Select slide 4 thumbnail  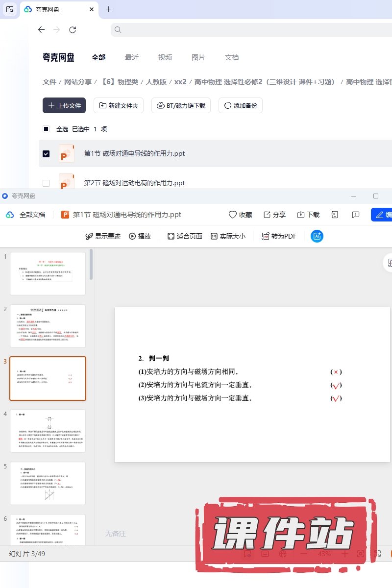point(48,431)
